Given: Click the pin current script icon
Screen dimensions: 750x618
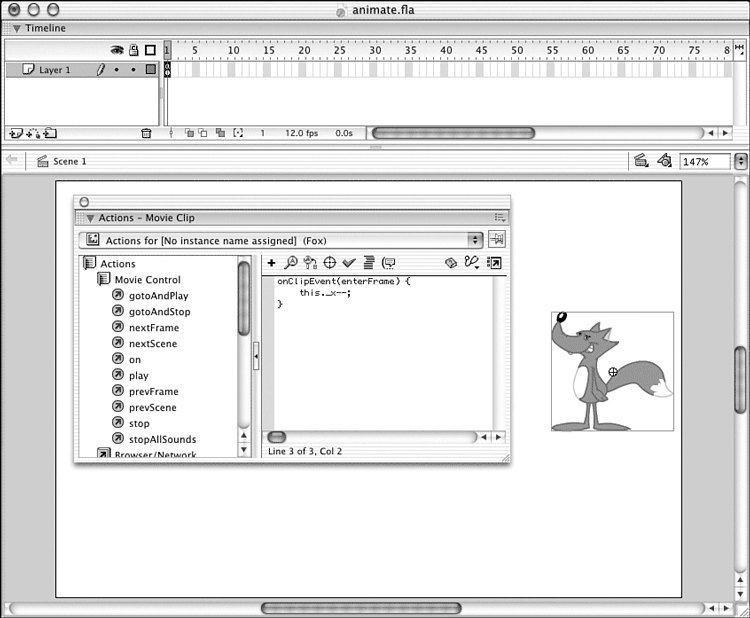Looking at the screenshot, I should 496,239.
